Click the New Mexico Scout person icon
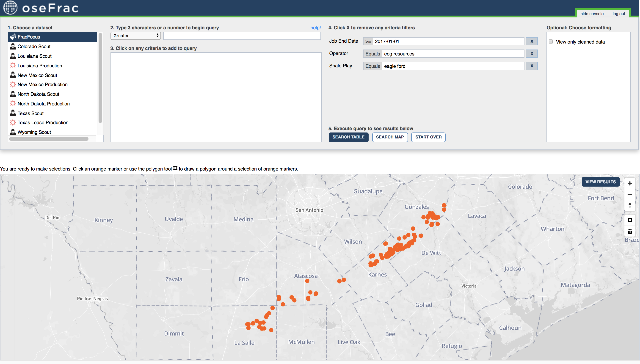Image resolution: width=640 pixels, height=364 pixels. pos(13,75)
